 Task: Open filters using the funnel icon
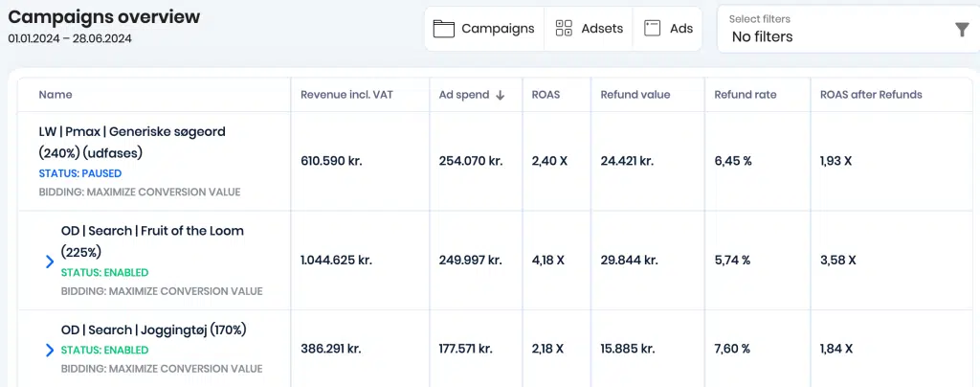coord(963,30)
